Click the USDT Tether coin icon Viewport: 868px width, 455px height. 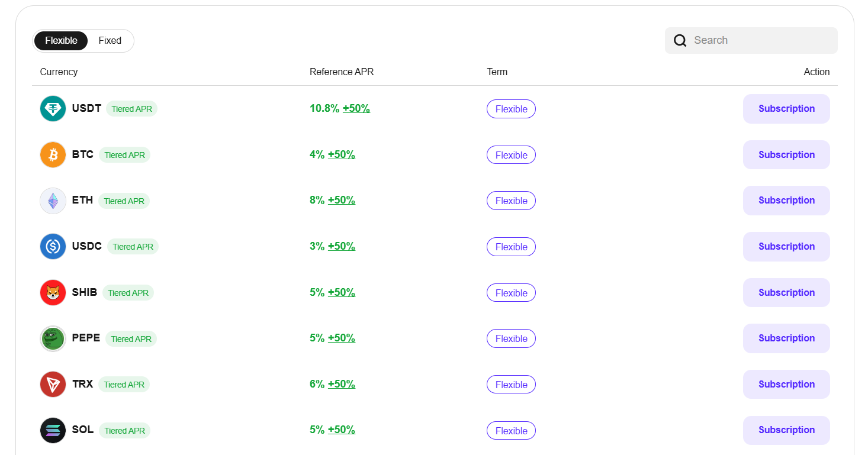[53, 109]
